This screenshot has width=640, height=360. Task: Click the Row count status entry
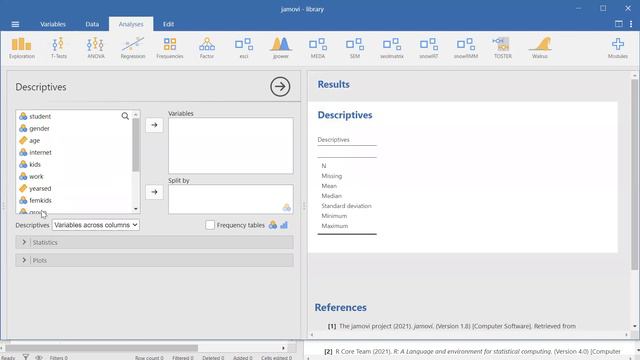click(x=149, y=358)
